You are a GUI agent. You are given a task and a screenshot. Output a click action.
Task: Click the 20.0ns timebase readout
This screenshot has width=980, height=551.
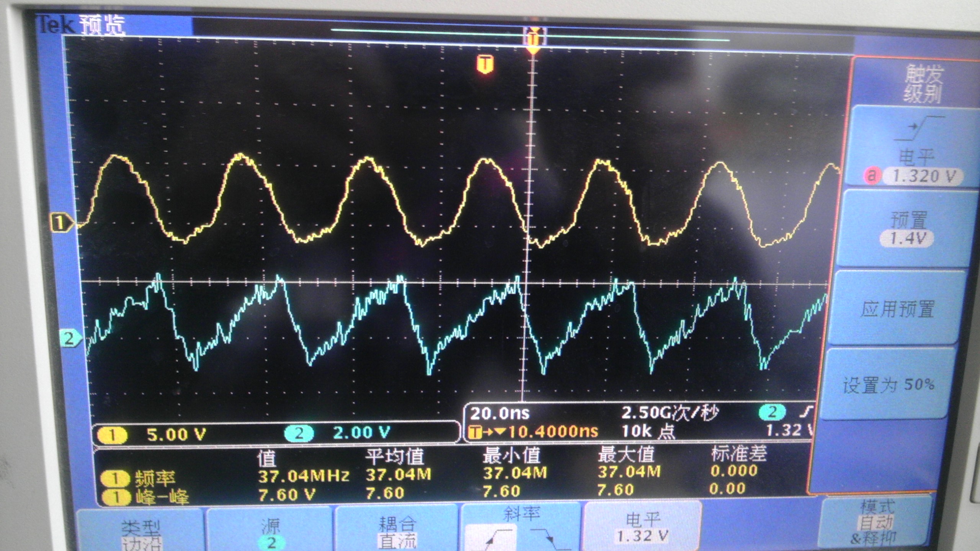click(x=500, y=414)
